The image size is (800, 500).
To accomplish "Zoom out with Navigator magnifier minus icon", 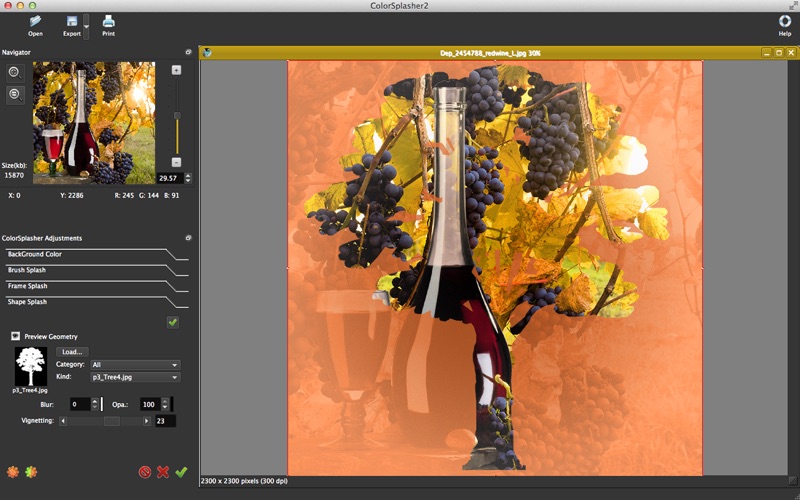I will pos(15,95).
